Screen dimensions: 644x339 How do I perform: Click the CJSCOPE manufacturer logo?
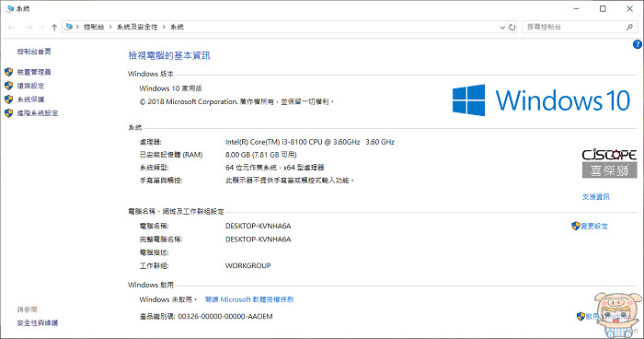pos(609,163)
